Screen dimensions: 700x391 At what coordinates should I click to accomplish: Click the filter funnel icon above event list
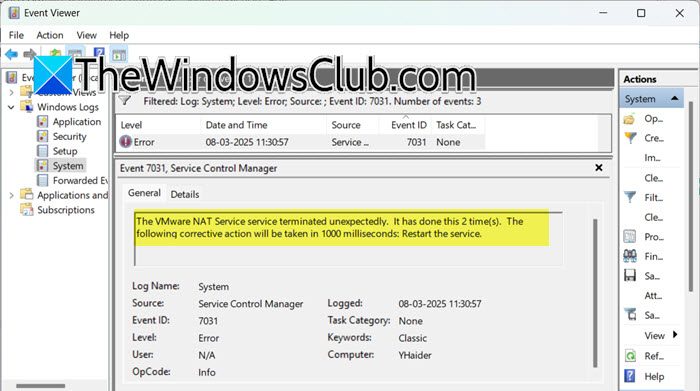click(125, 101)
